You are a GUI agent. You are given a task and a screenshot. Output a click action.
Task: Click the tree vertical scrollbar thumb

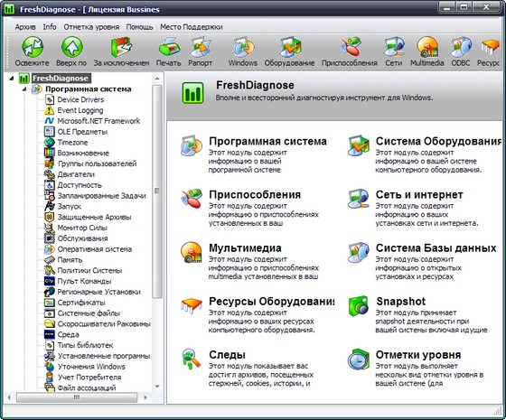tap(157, 191)
